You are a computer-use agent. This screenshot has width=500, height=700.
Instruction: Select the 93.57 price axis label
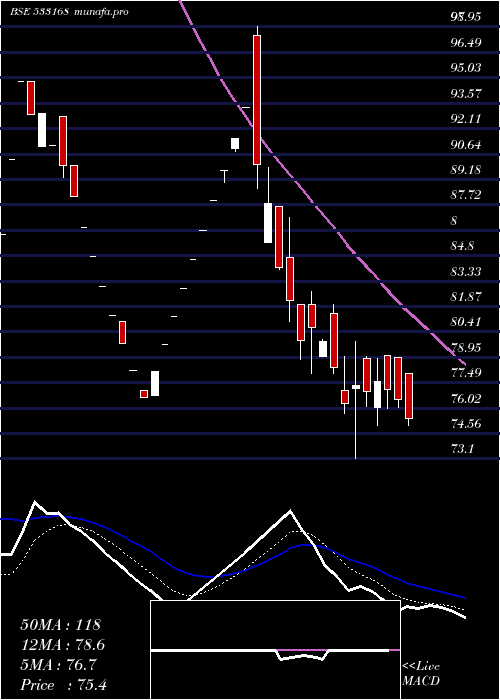tap(466, 94)
